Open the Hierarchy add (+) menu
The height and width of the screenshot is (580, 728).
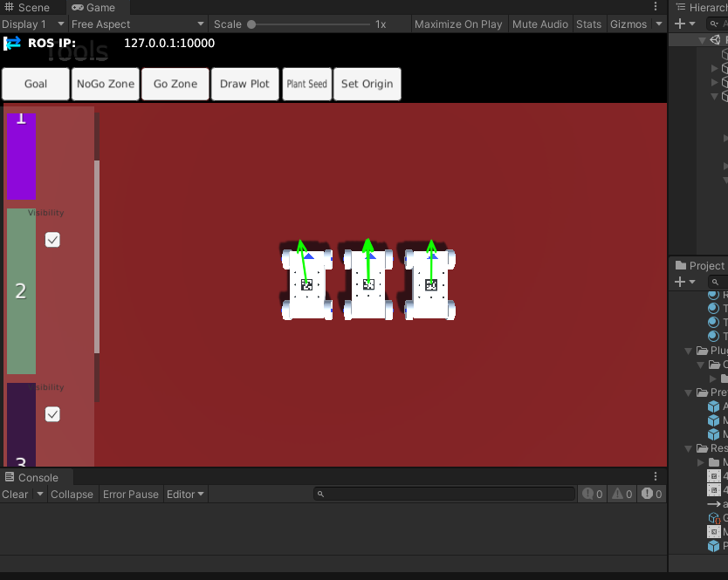(685, 24)
